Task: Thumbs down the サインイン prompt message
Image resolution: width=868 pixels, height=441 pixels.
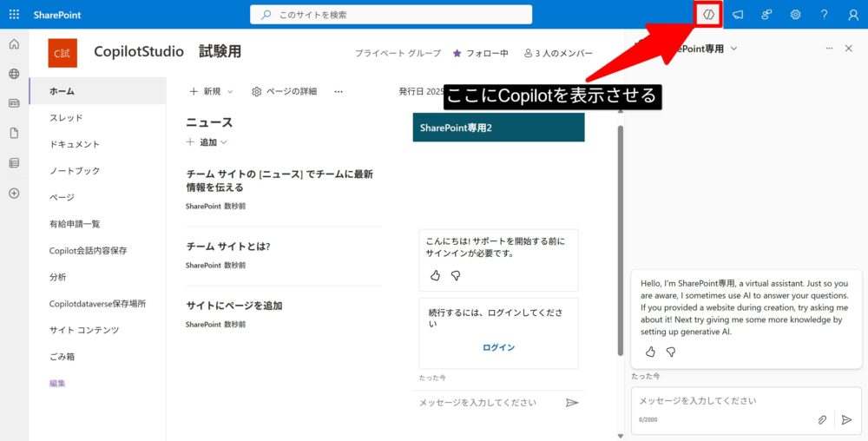Action: tap(456, 275)
